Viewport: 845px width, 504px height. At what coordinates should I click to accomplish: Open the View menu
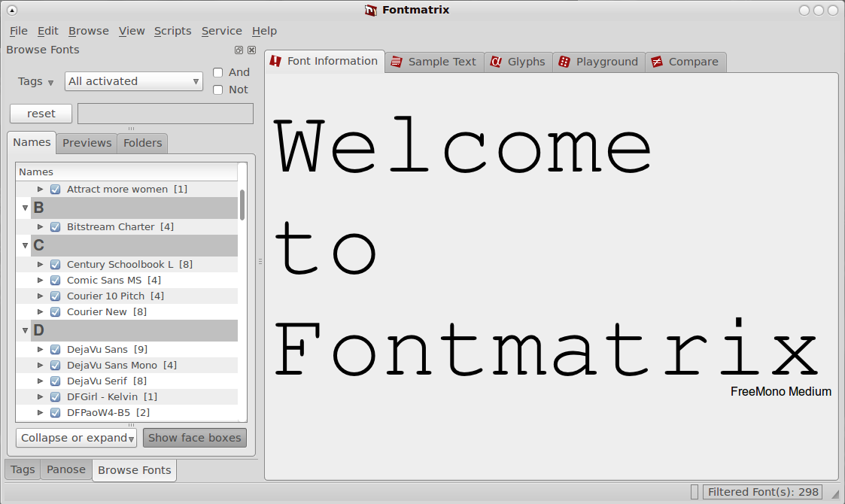(x=132, y=32)
